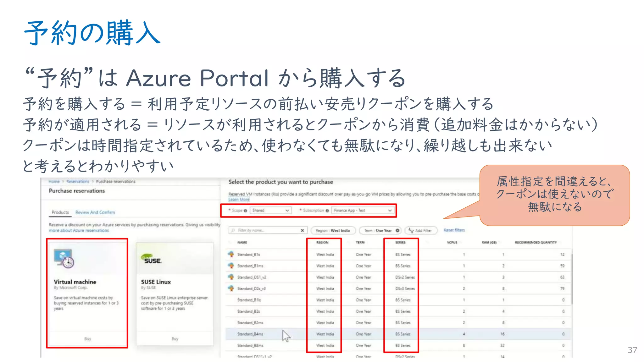Sort by the NAME column header
The width and height of the screenshot is (644, 362).
(x=242, y=243)
